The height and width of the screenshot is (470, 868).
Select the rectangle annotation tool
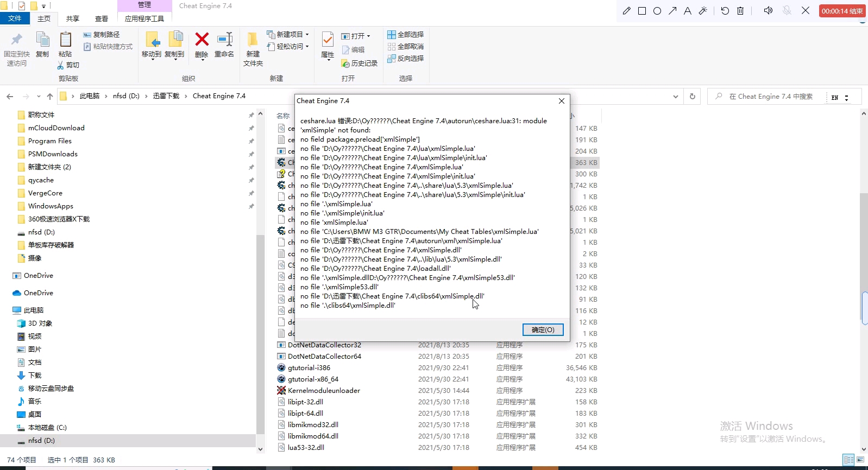642,11
